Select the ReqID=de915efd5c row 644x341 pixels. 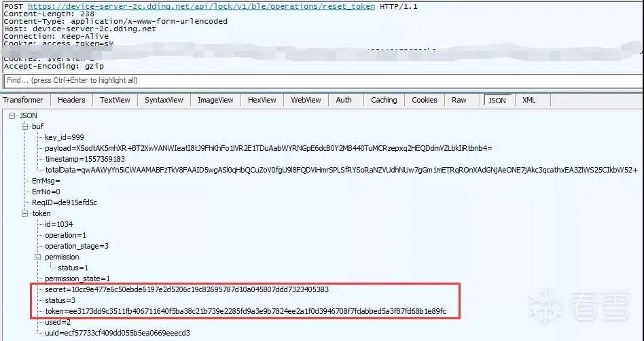click(x=65, y=202)
